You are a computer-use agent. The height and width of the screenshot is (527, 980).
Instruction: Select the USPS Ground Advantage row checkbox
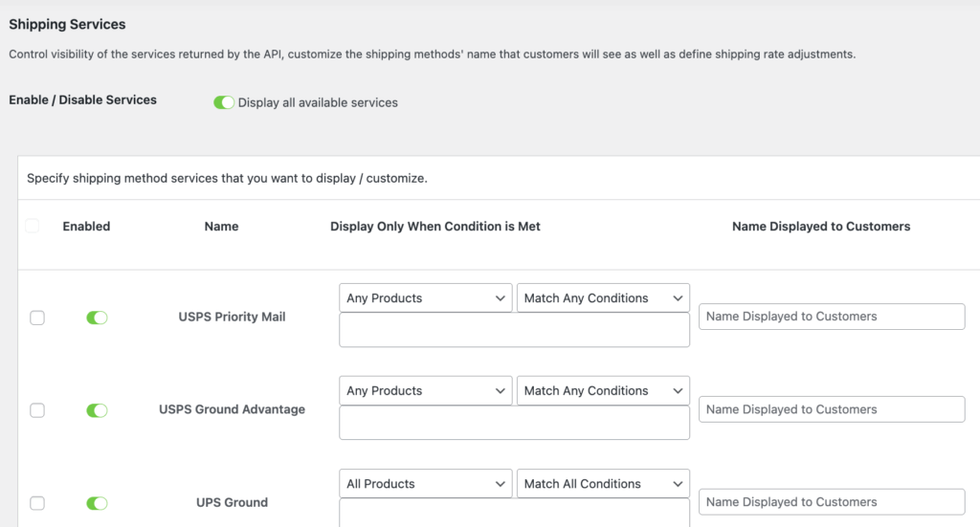pyautogui.click(x=37, y=410)
